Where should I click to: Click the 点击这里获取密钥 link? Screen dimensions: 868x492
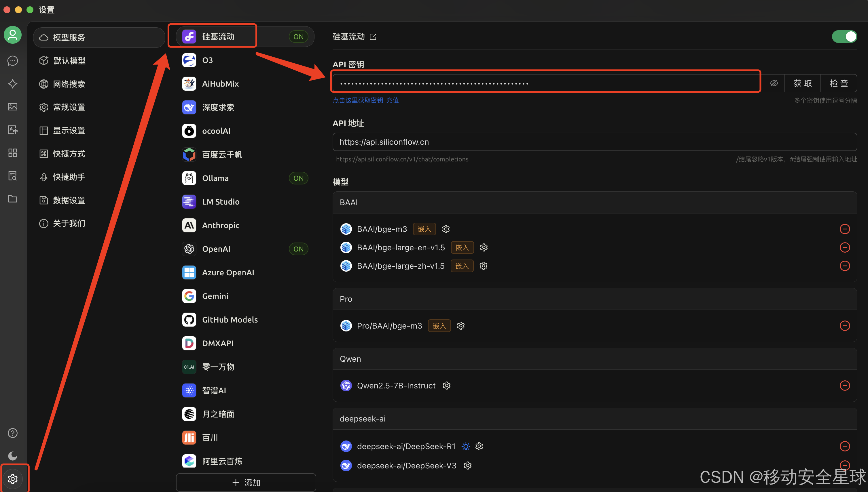(x=358, y=100)
